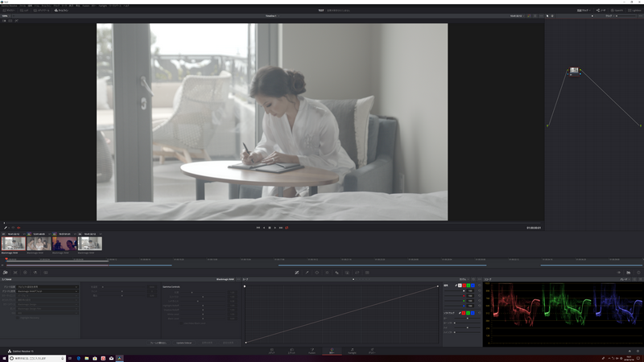Switch to the Fusion page

(312, 351)
